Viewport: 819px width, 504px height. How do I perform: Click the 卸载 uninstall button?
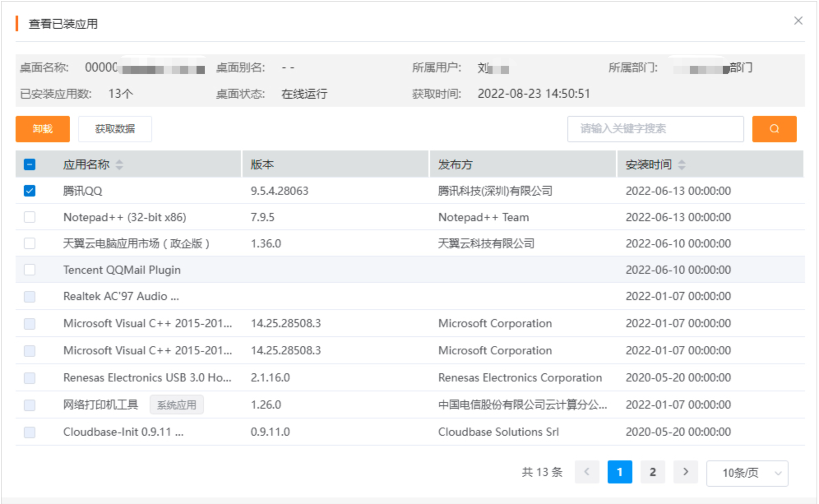tap(42, 129)
